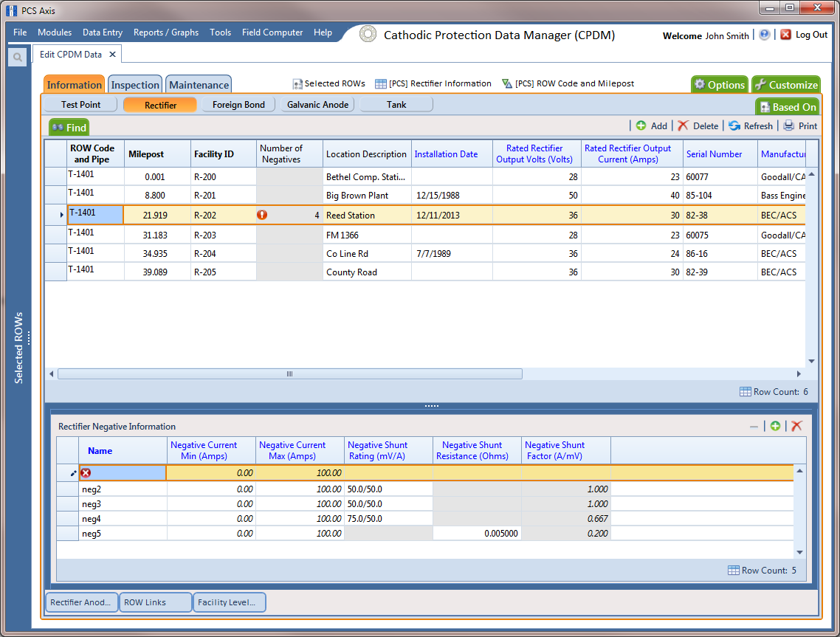
Task: Open the ROW Links button
Action: 155,602
